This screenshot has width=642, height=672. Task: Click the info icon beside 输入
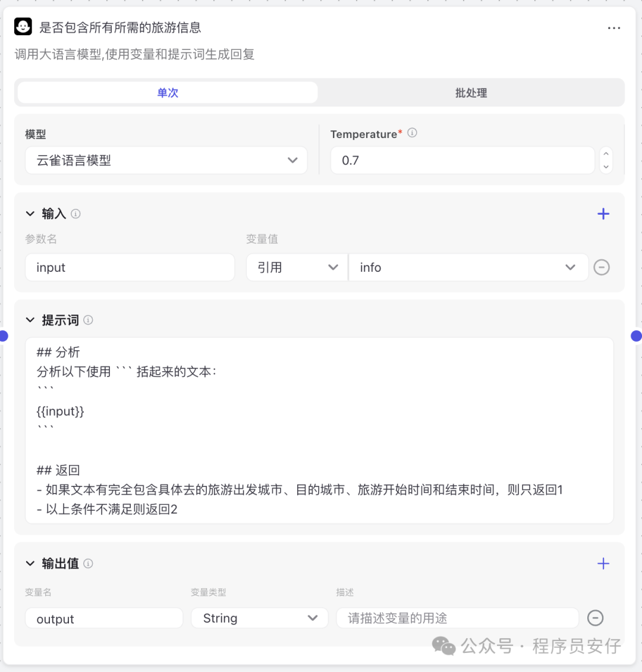pyautogui.click(x=76, y=214)
